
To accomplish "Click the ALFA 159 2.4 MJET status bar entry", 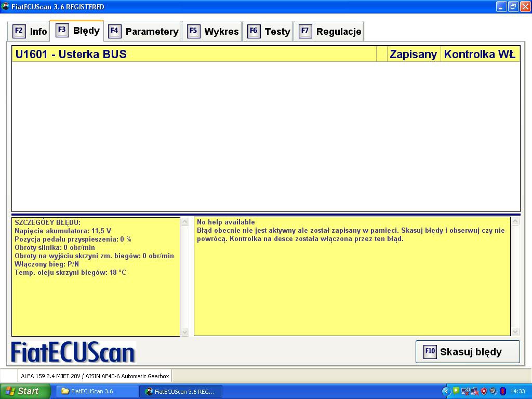I will (95, 376).
